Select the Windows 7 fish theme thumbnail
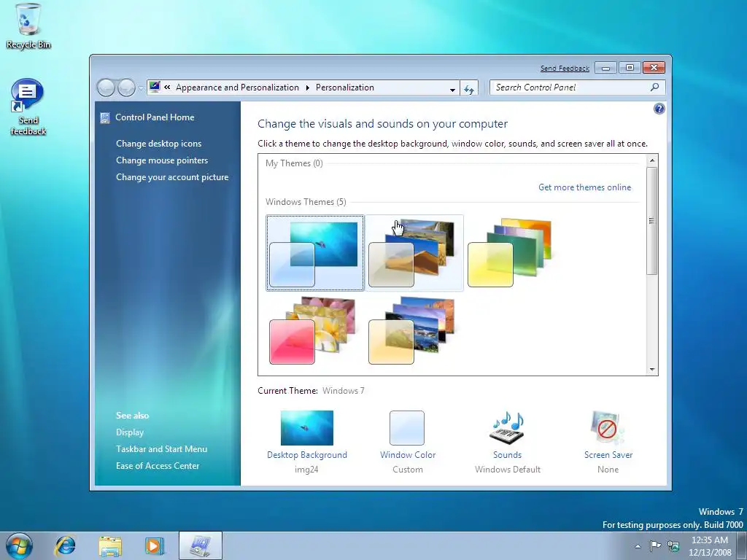This screenshot has height=560, width=747. [315, 253]
